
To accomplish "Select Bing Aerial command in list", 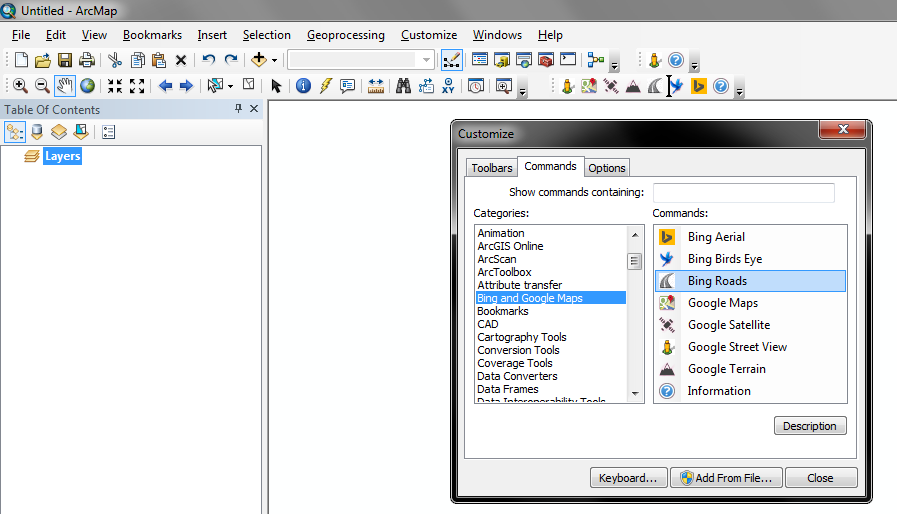I will [x=750, y=237].
